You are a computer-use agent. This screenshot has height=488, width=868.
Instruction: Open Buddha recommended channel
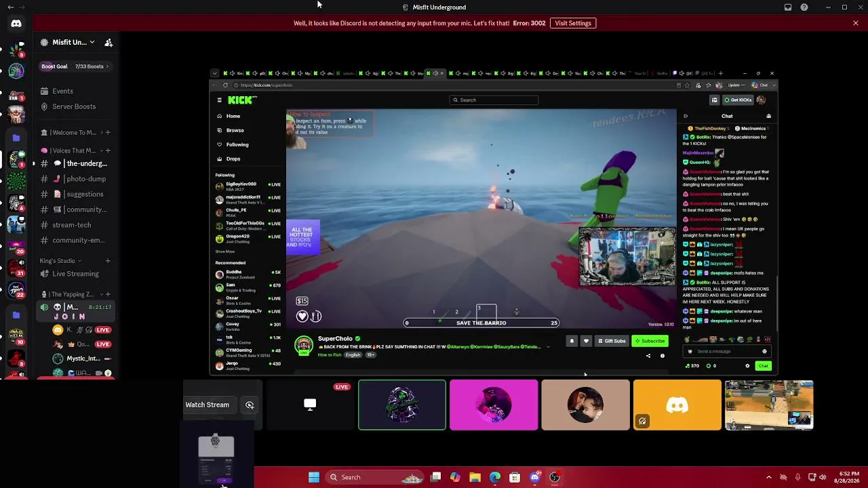248,274
